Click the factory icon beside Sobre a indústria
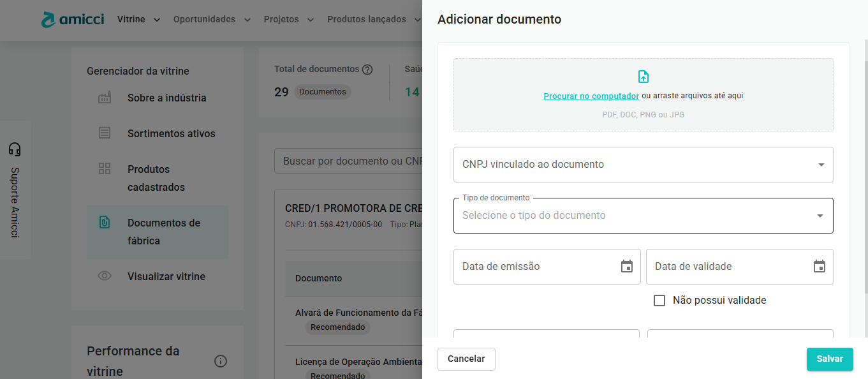The width and height of the screenshot is (868, 379). click(x=105, y=98)
